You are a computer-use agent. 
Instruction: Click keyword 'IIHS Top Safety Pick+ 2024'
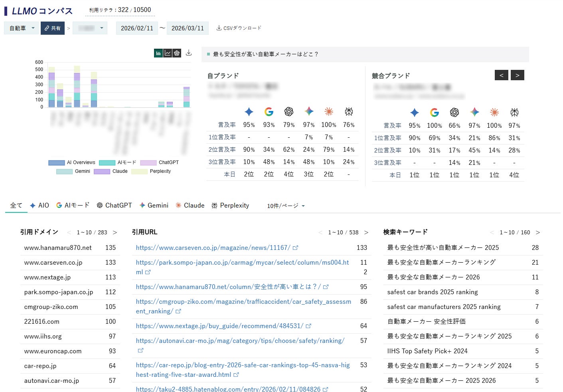(x=427, y=351)
